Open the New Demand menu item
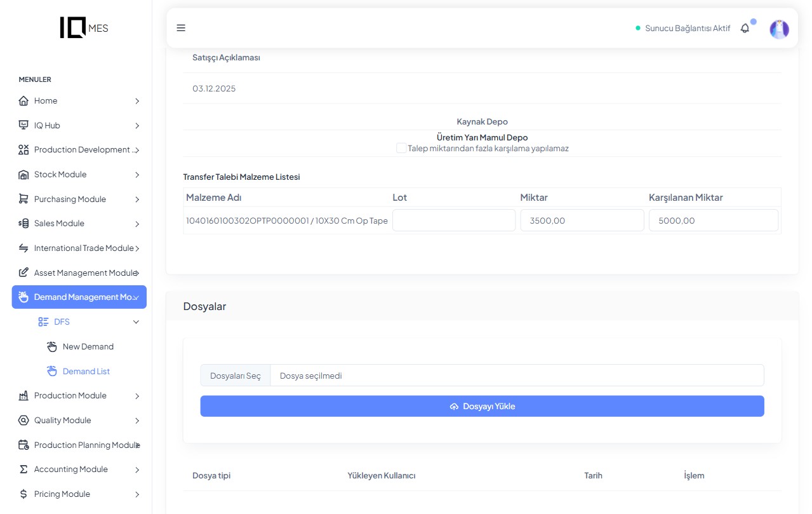The height and width of the screenshot is (514, 812). (88, 347)
